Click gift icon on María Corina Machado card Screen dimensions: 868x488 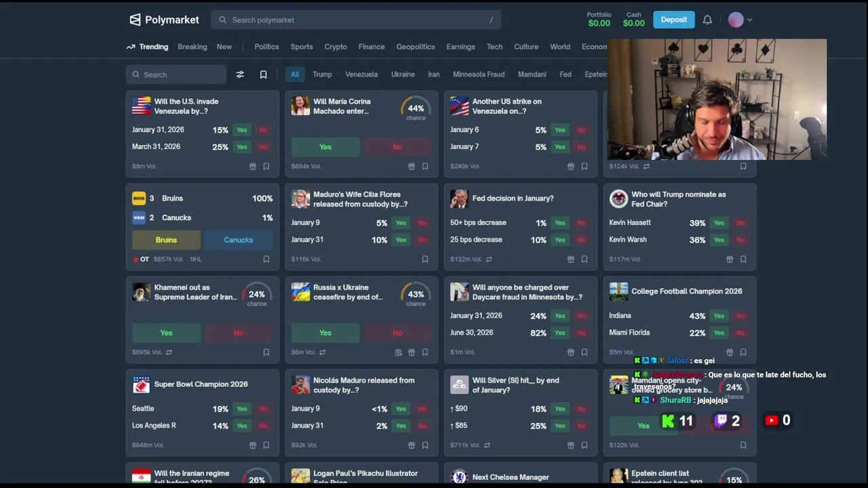pos(411,166)
